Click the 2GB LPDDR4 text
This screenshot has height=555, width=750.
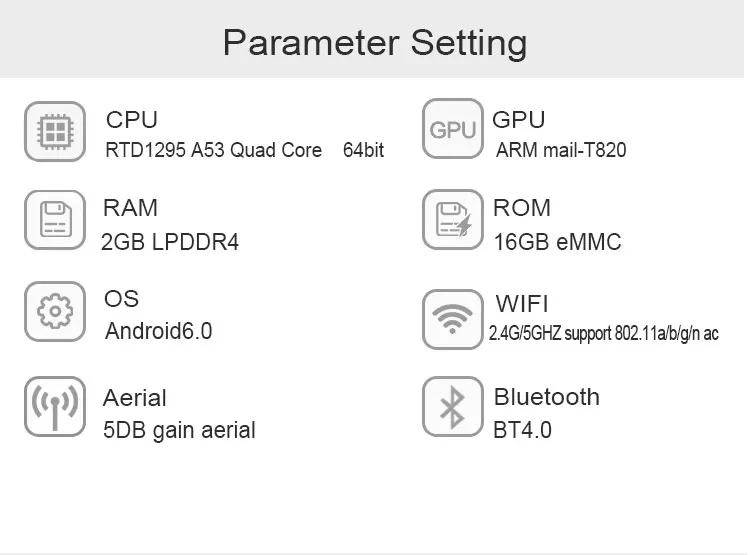170,242
